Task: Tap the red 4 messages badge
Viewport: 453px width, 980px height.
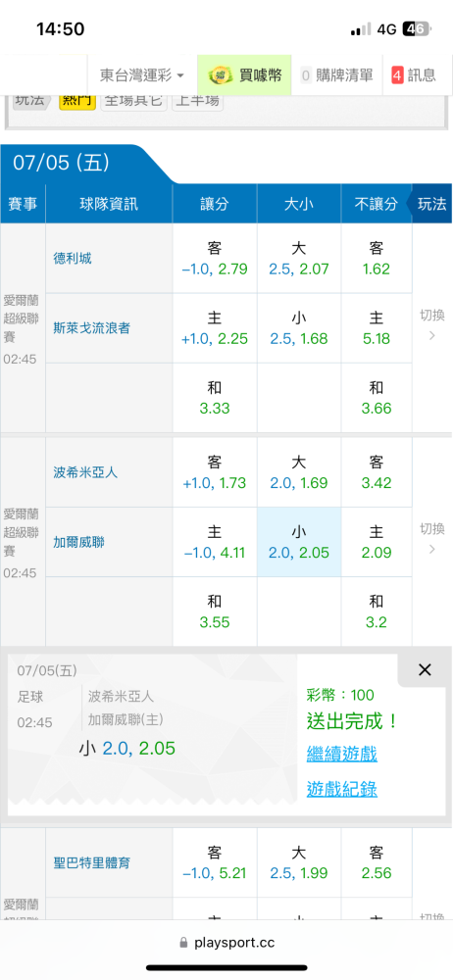Action: (x=397, y=75)
